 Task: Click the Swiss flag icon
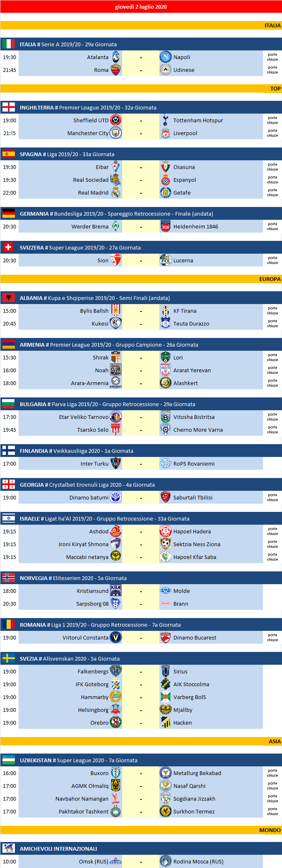click(8, 247)
